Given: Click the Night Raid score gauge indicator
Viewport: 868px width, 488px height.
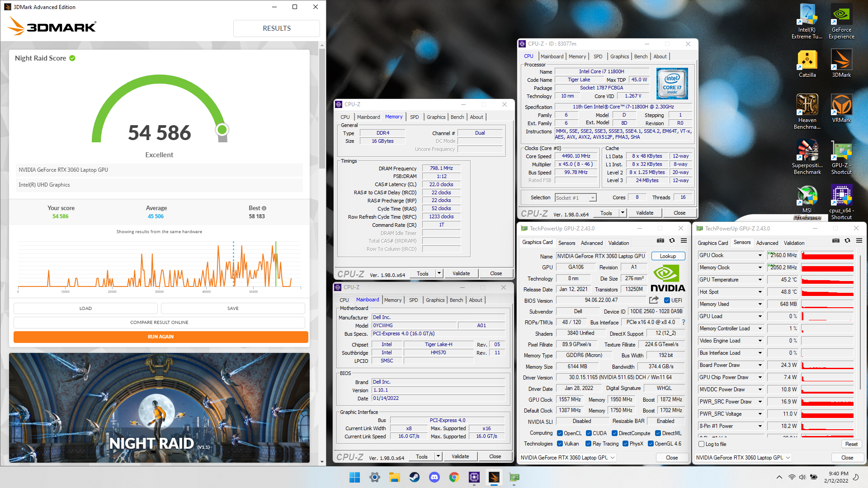Looking at the screenshot, I should [222, 130].
